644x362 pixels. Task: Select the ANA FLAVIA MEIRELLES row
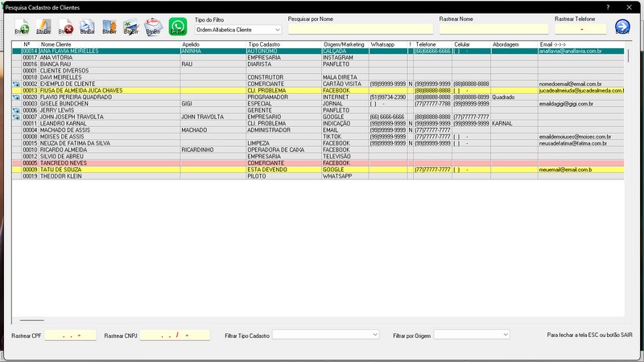coord(318,51)
